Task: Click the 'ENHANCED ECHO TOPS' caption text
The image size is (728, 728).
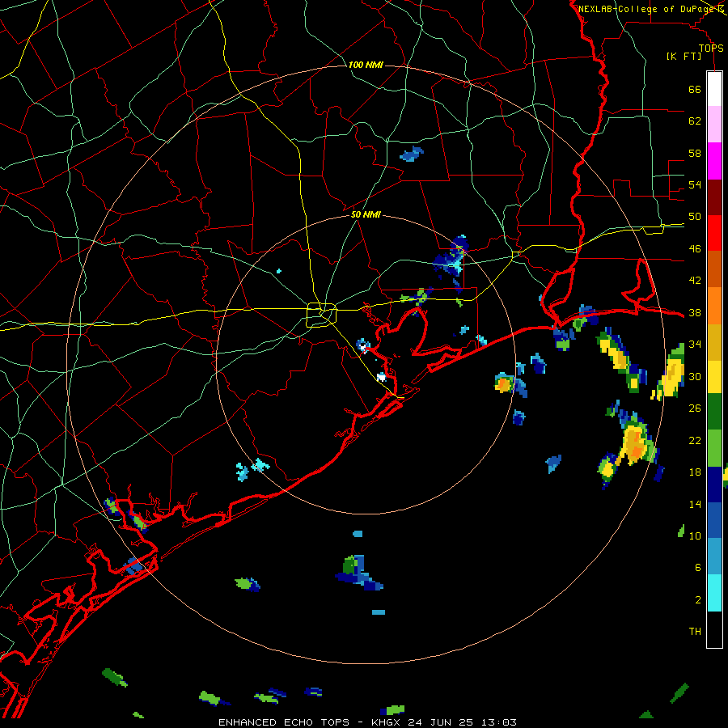Action: [x=284, y=722]
